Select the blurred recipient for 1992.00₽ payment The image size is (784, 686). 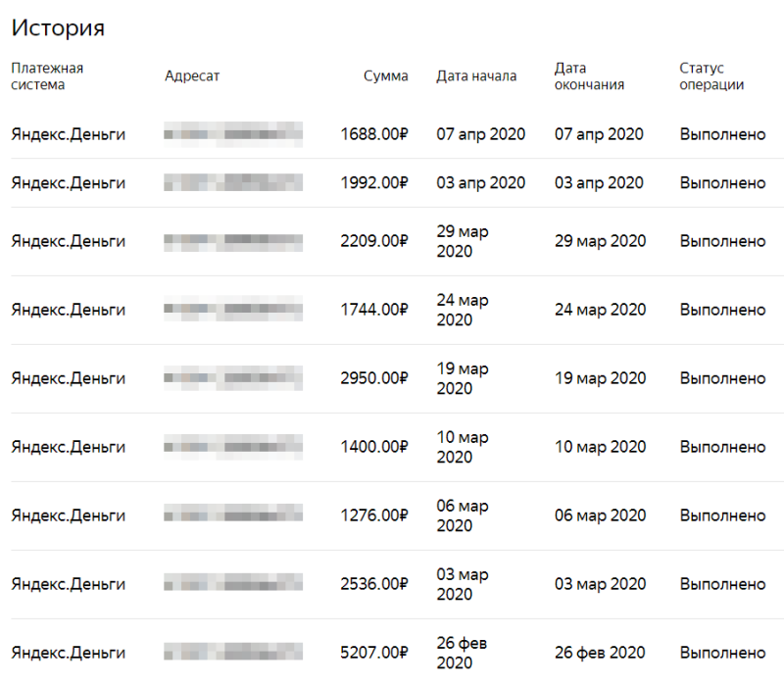pos(233,182)
